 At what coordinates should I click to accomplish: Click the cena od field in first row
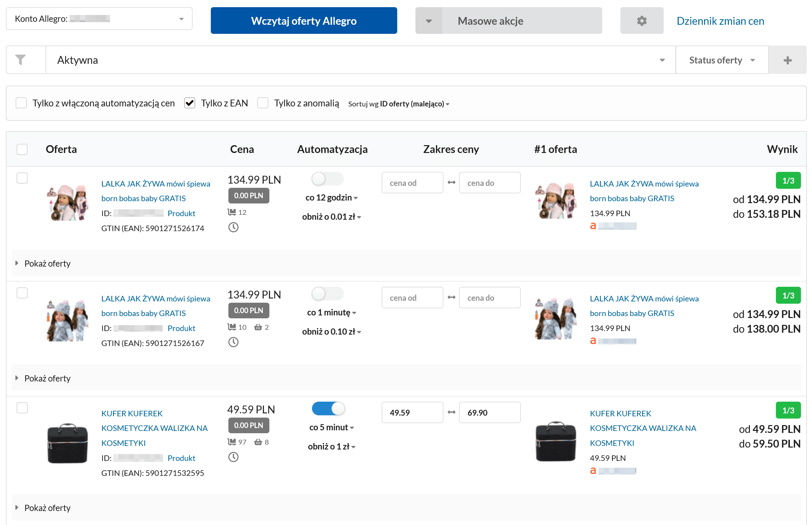(412, 183)
